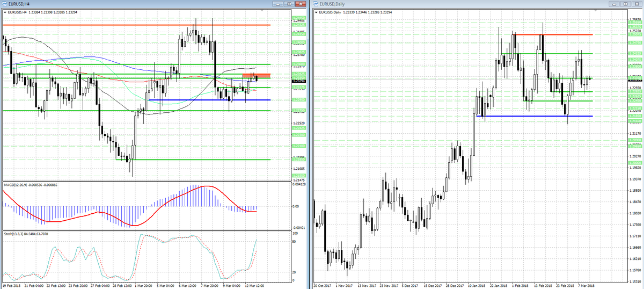
Task: Click the EURUSD,Daily window chart icon
Action: tap(316, 4)
